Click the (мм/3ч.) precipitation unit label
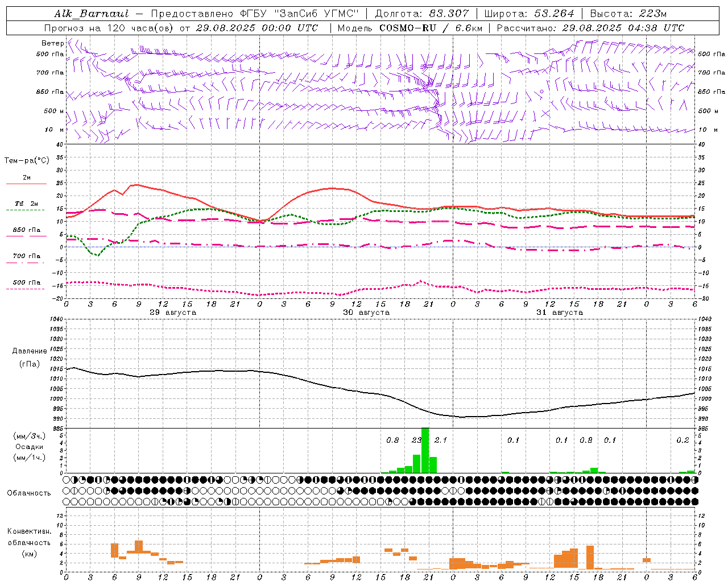The width and height of the screenshot is (728, 582). pyautogui.click(x=30, y=436)
